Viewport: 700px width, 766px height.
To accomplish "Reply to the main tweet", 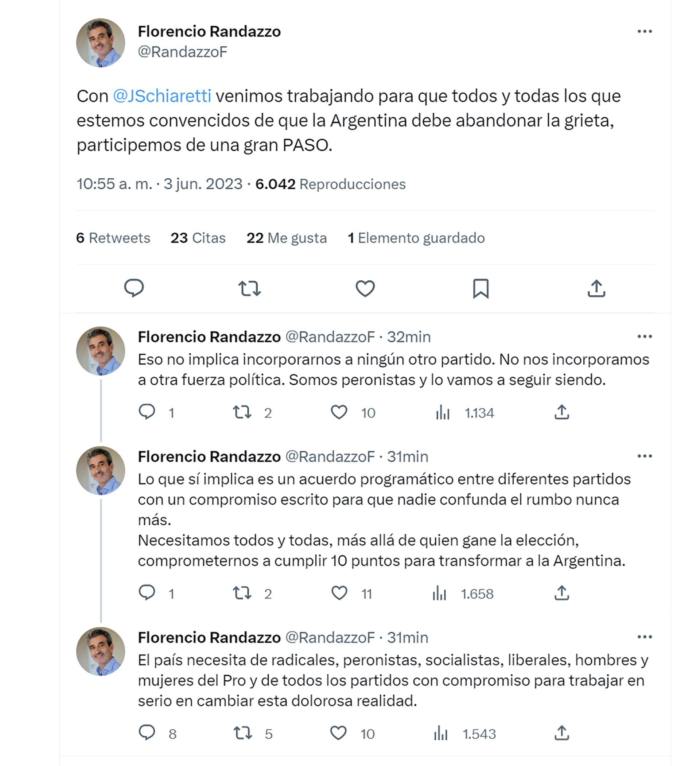I will click(x=134, y=288).
